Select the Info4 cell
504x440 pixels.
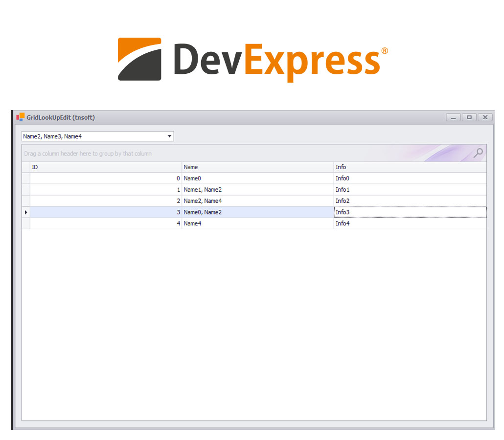410,223
